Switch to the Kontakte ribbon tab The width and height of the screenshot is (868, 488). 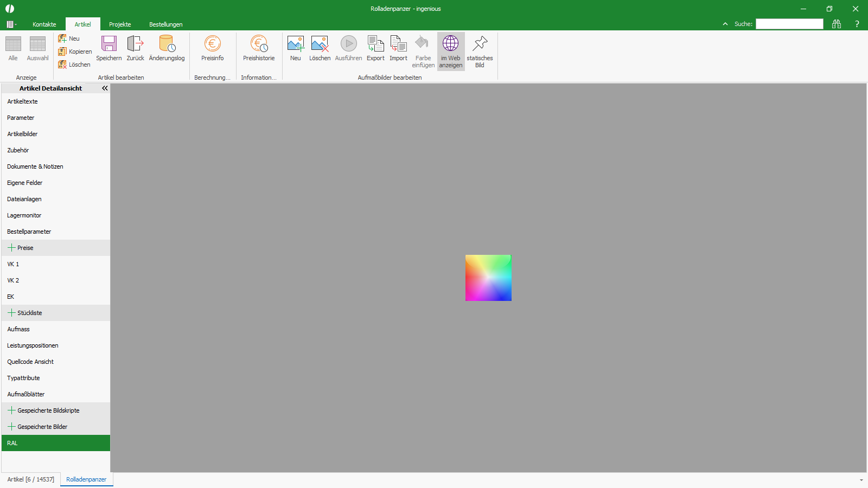click(44, 24)
